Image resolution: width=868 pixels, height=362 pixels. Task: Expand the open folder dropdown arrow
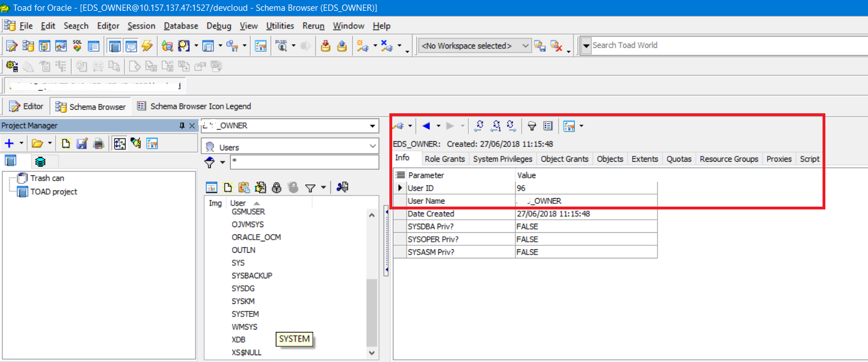tap(49, 143)
